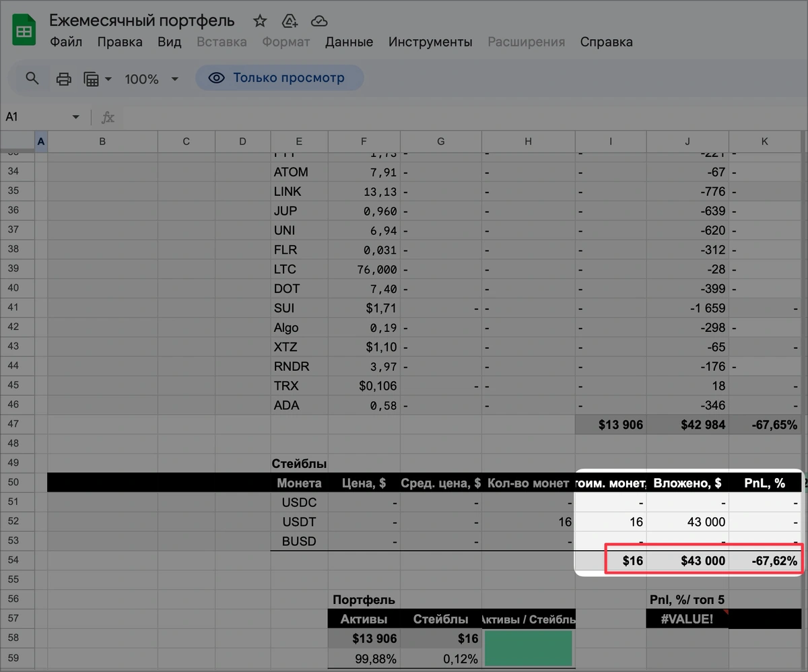This screenshot has height=672, width=808.
Task: Click the 43 000 cell in USDT row
Action: click(x=687, y=522)
